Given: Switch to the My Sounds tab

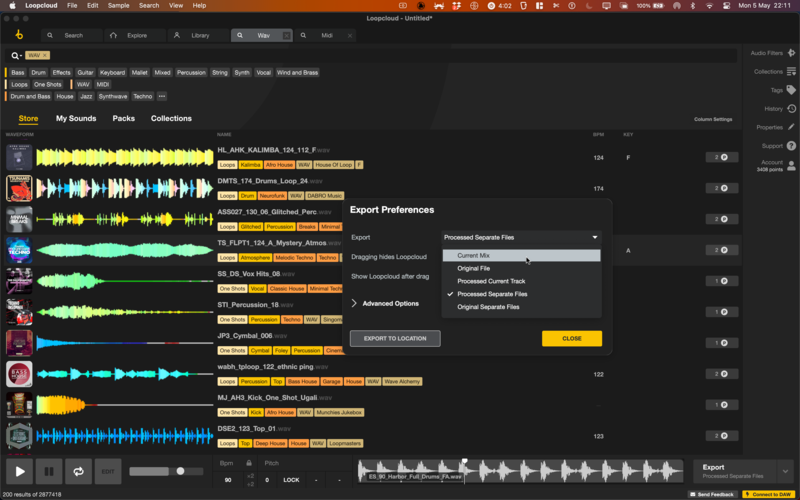Looking at the screenshot, I should pyautogui.click(x=76, y=118).
